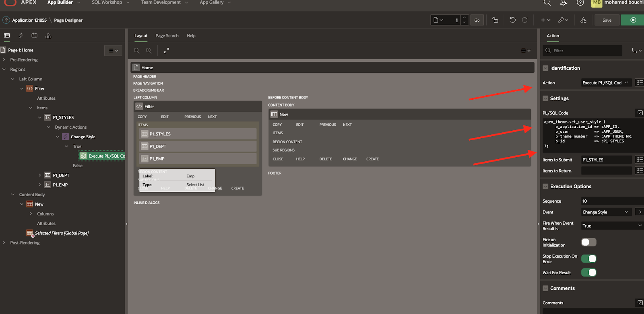Switch to Help tab in center pane
Image resolution: width=644 pixels, height=314 pixels.
[x=191, y=36]
